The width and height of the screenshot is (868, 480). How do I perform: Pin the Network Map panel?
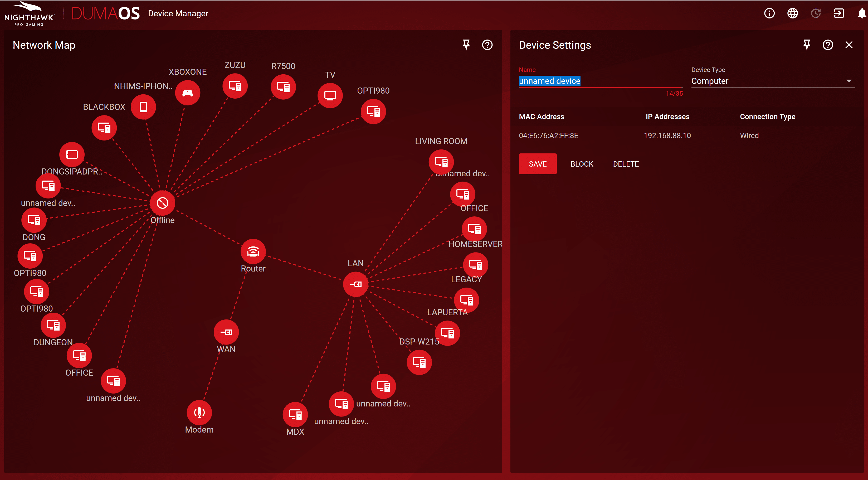click(466, 45)
